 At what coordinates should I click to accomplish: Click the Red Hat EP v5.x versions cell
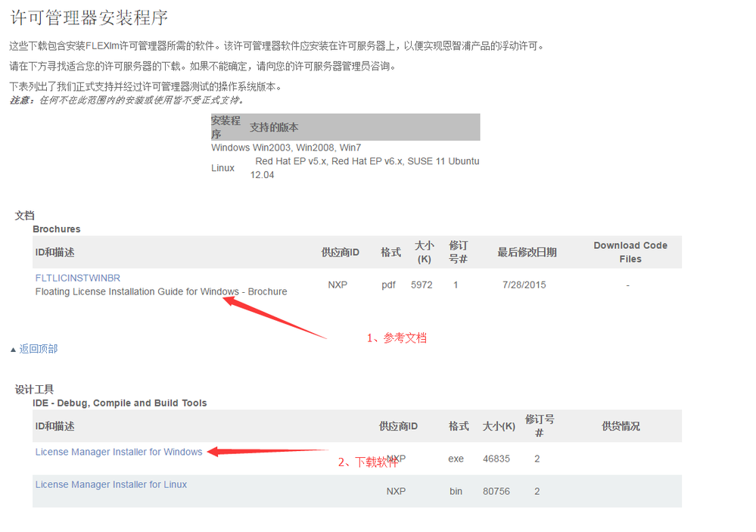click(365, 168)
